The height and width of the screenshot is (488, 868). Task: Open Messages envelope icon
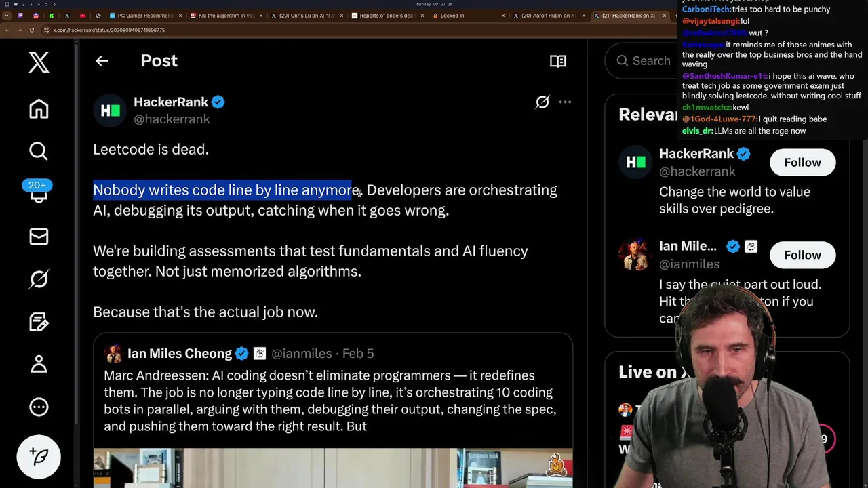click(39, 237)
